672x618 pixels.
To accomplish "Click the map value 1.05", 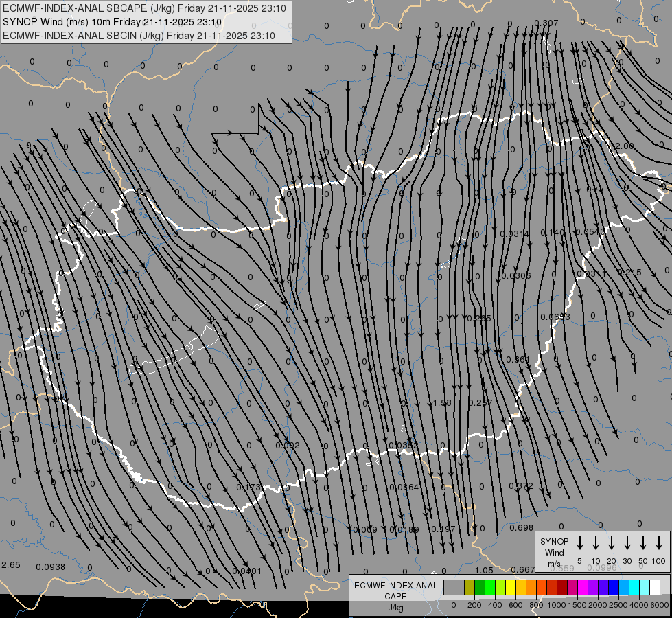I will pos(484,571).
